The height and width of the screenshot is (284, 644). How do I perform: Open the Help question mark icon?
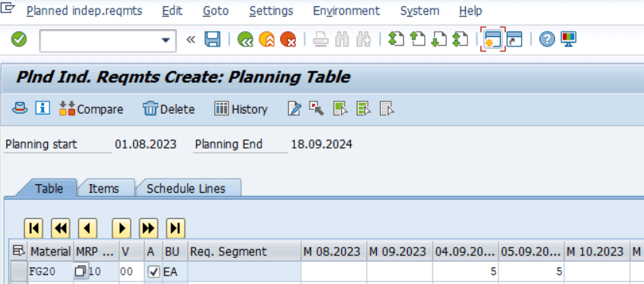click(547, 39)
